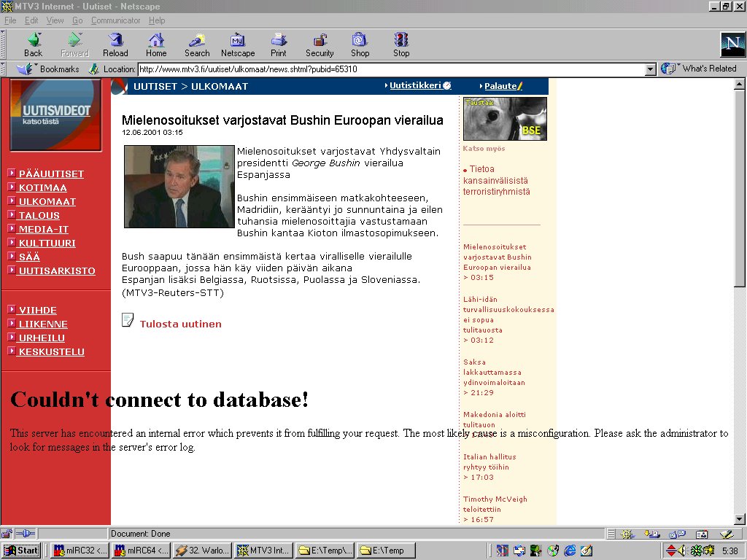
Task: Open Newsgroups from the component bar
Action: 677,534
